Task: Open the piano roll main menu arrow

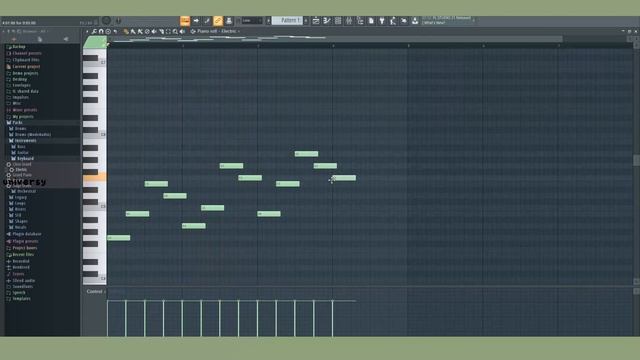Action: [x=87, y=31]
